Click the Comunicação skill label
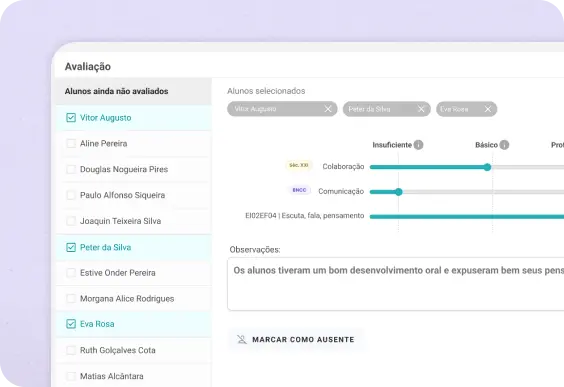 [x=341, y=191]
